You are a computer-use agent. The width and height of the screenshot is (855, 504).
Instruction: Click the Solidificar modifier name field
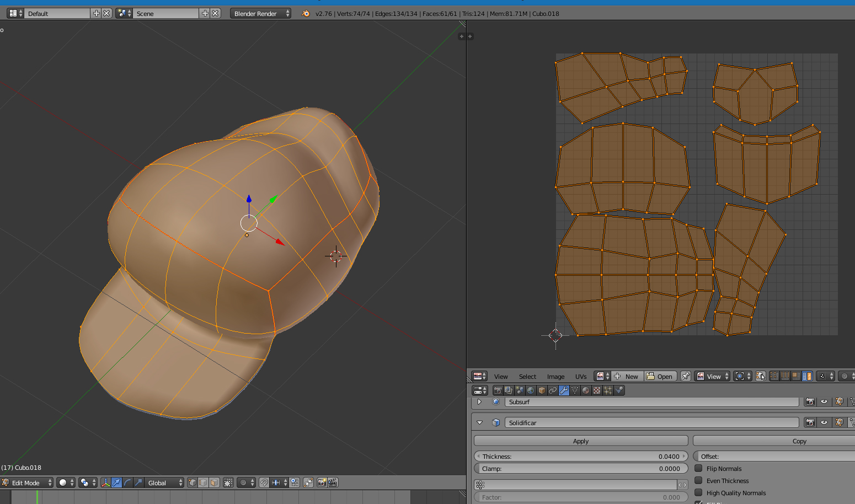651,422
